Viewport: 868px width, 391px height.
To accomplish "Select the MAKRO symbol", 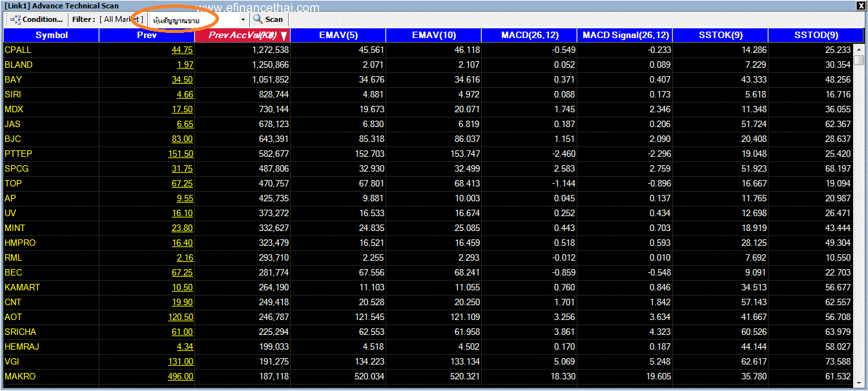I will point(20,376).
